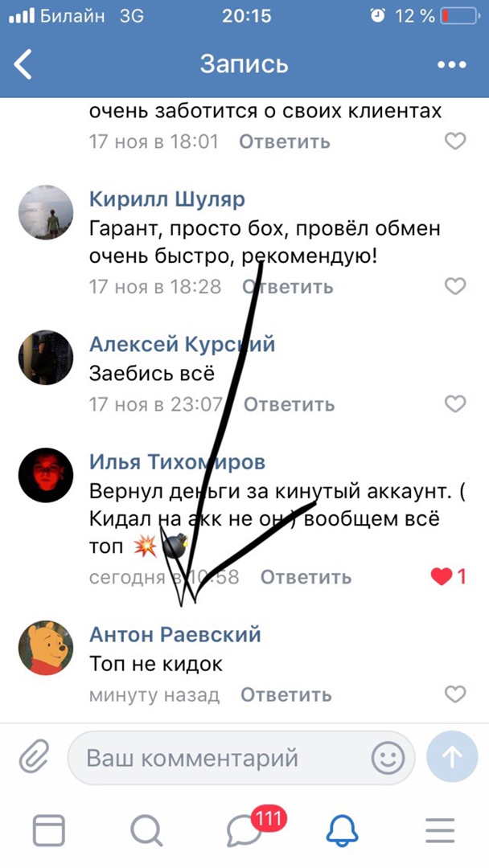This screenshot has height=868, width=489.
Task: Like Кирилл Шуляр's comment
Action: pos(455,286)
